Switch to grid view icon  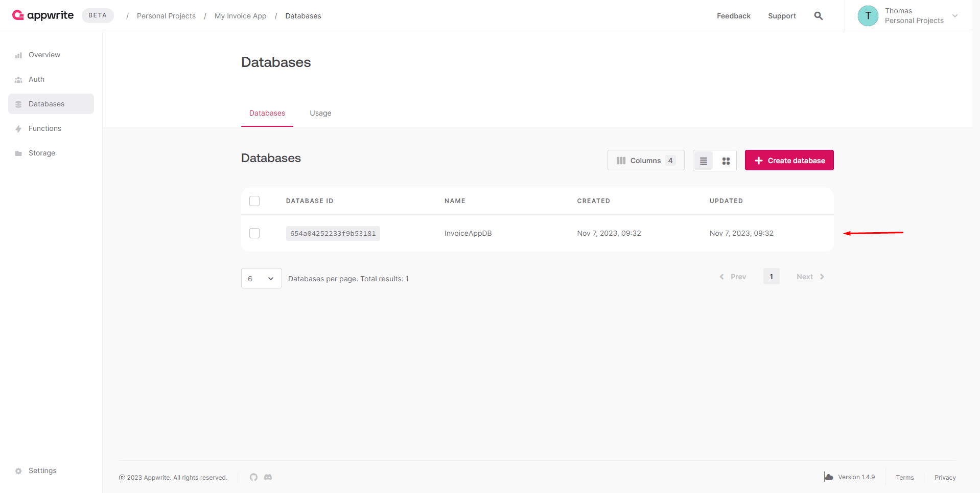tap(726, 161)
